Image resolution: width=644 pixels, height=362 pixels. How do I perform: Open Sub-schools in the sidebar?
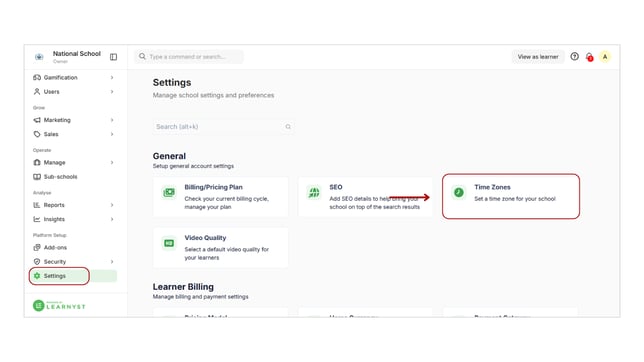pyautogui.click(x=74, y=177)
